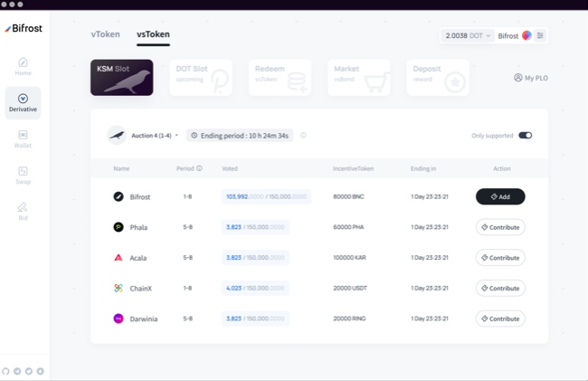Click the Ending in column header
Image resolution: width=588 pixels, height=381 pixels.
click(x=423, y=168)
